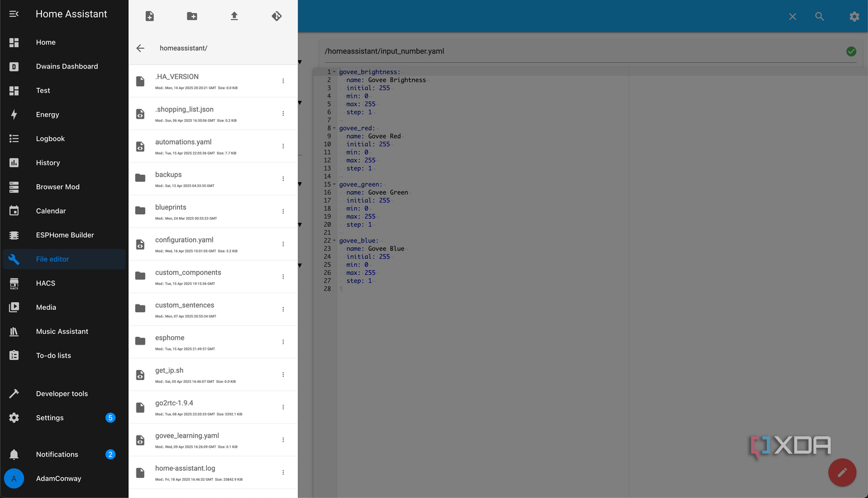This screenshot has width=868, height=498.
Task: Open the file editor settings gear
Action: 854,17
